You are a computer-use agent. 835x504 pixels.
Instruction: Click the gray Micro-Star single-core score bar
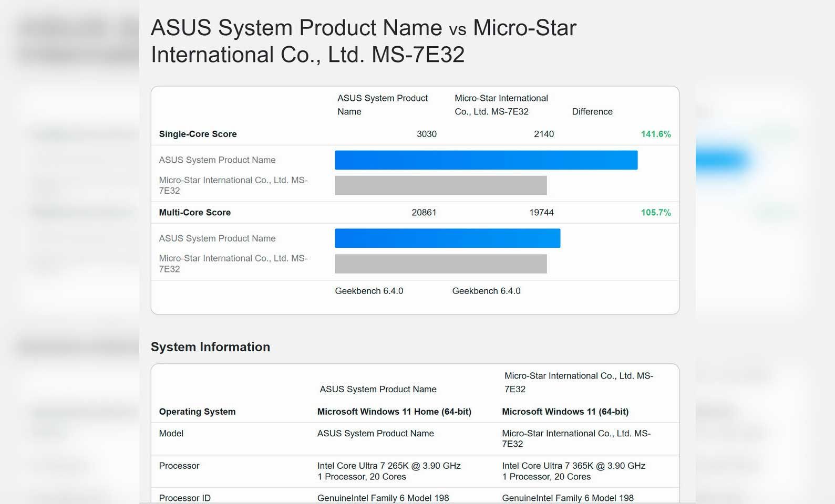(x=440, y=185)
